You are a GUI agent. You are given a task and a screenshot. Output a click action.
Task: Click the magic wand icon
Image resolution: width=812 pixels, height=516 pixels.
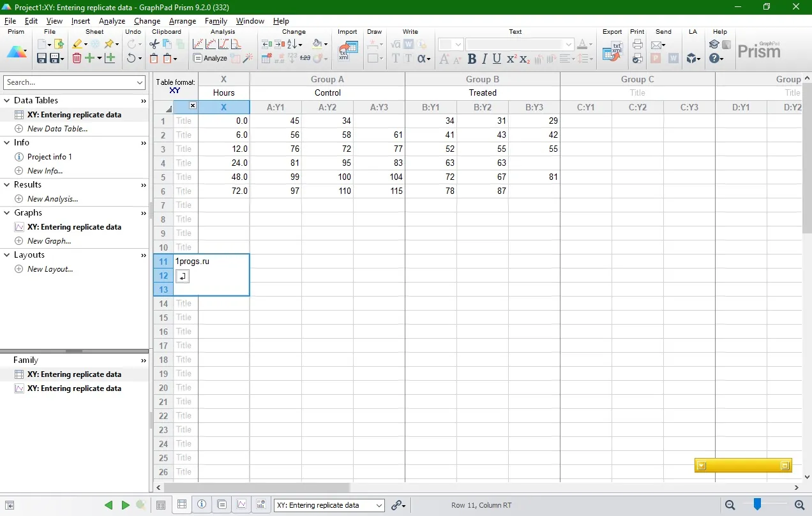248,58
